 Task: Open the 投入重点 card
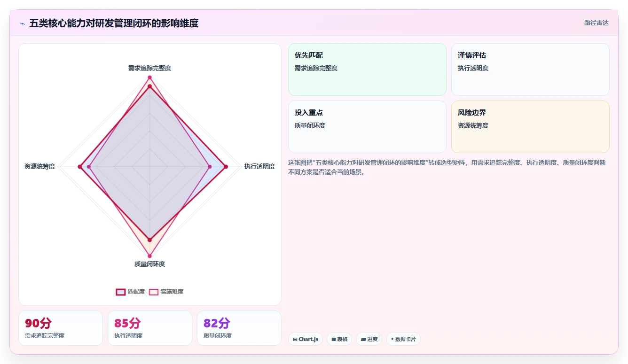[x=367, y=127]
